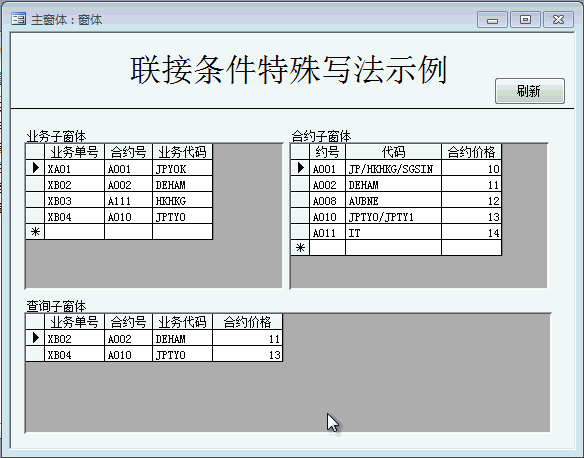Click the 业务单号 column header in 业务子窗体
This screenshot has width=584, height=458.
coord(74,152)
